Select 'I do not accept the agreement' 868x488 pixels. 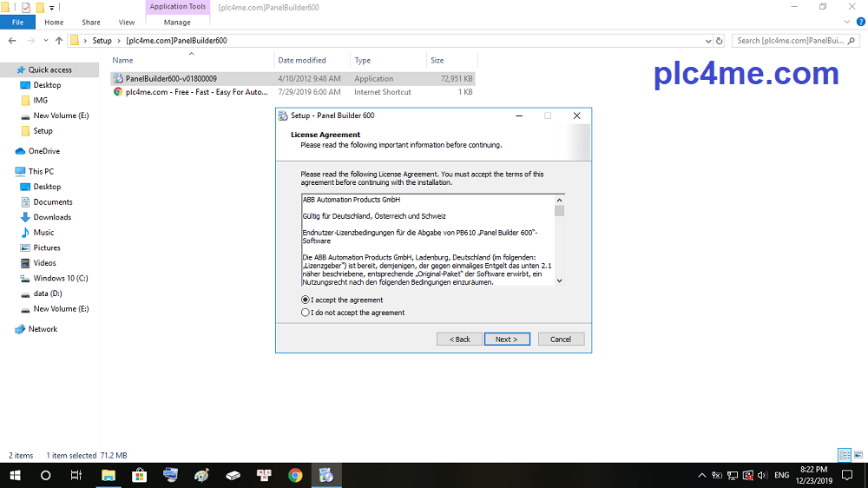306,313
